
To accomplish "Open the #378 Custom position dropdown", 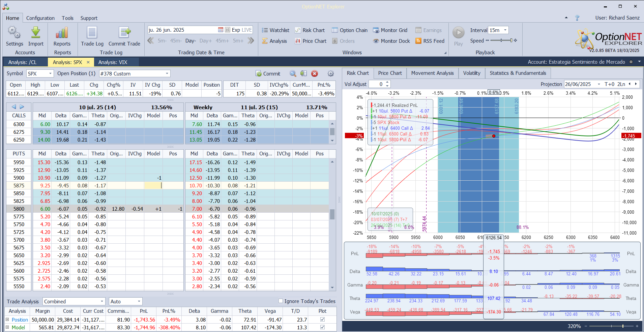I will coord(167,73).
